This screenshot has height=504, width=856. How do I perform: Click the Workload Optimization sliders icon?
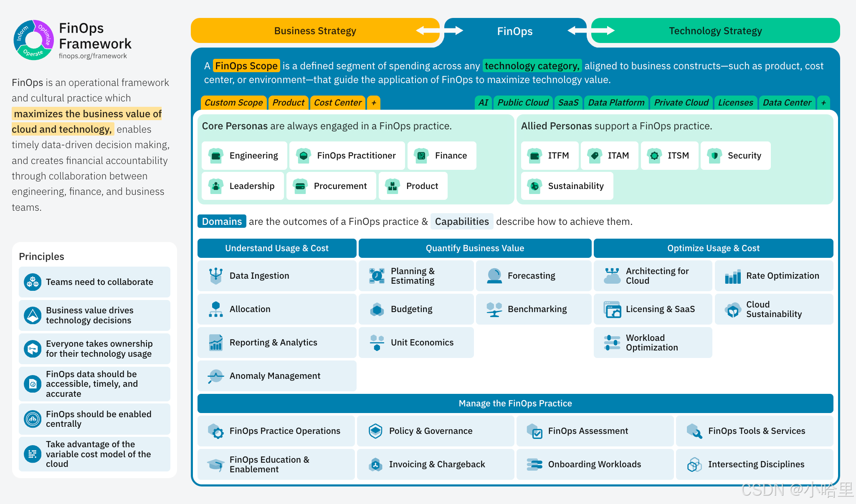[x=612, y=343]
